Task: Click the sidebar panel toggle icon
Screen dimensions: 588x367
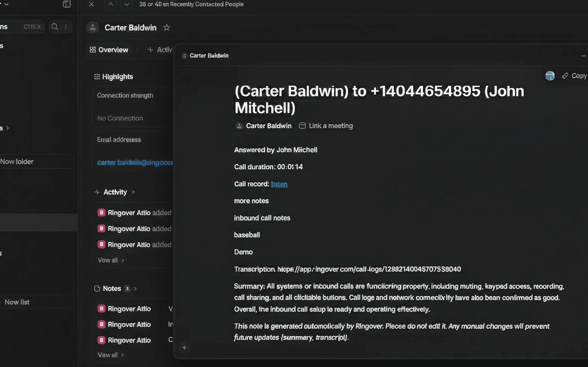Action: coord(67,4)
